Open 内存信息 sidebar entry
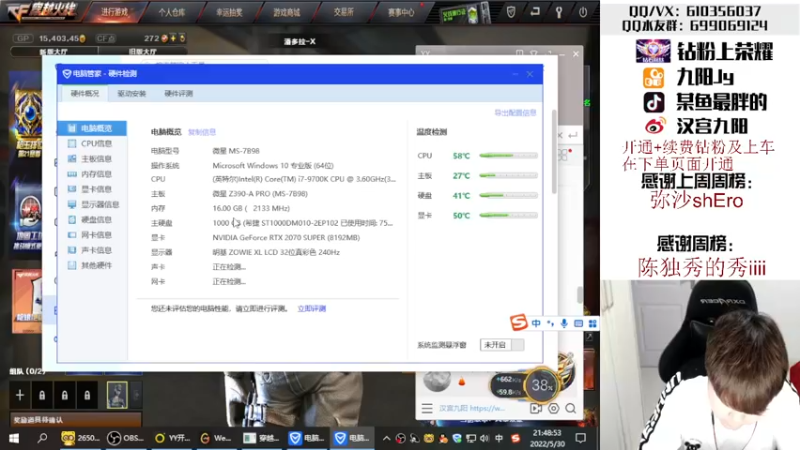This screenshot has width=800, height=450. point(91,174)
